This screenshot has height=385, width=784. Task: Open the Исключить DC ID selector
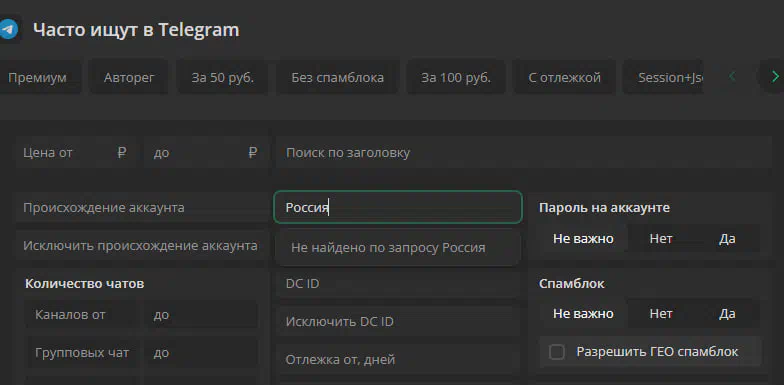pos(398,322)
